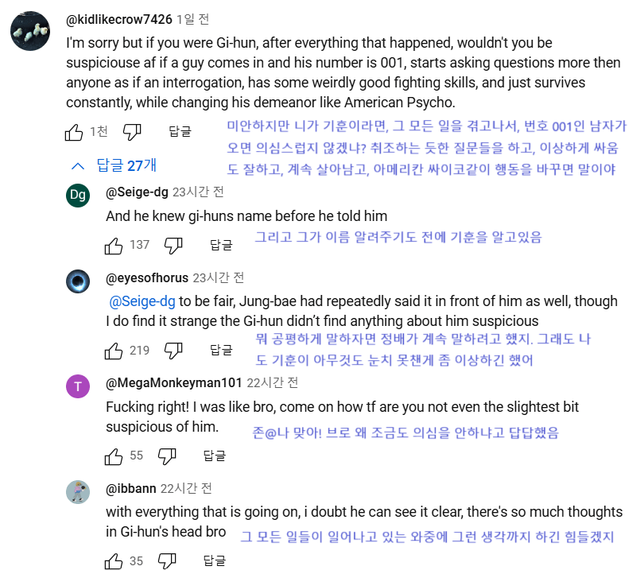
Task: Like the @MegaMonkeyman101 reply
Action: point(114,456)
